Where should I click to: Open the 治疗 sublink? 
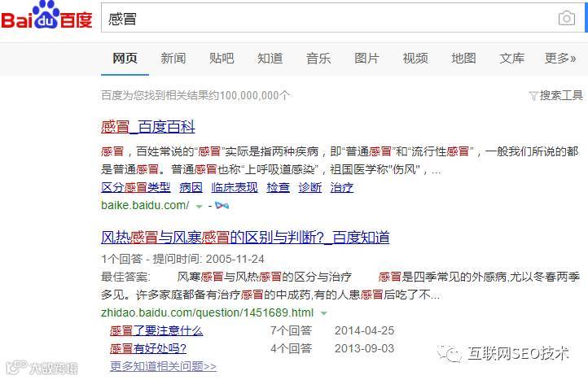coord(341,187)
